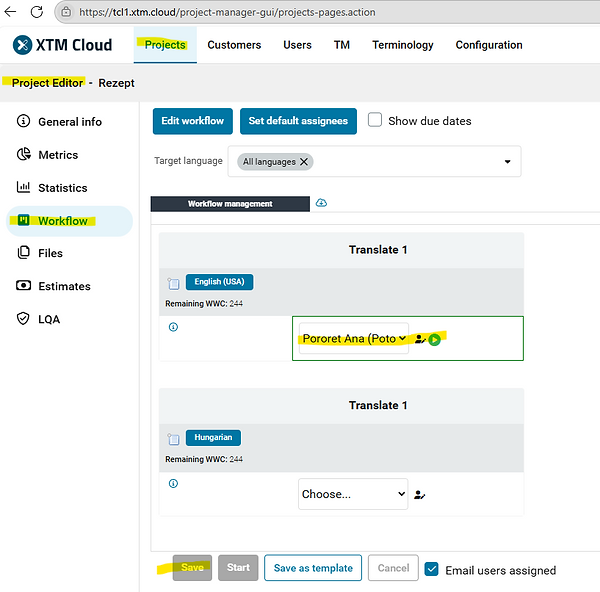Open the Projects tab
Screen dimensions: 600x592
pyautogui.click(x=165, y=45)
